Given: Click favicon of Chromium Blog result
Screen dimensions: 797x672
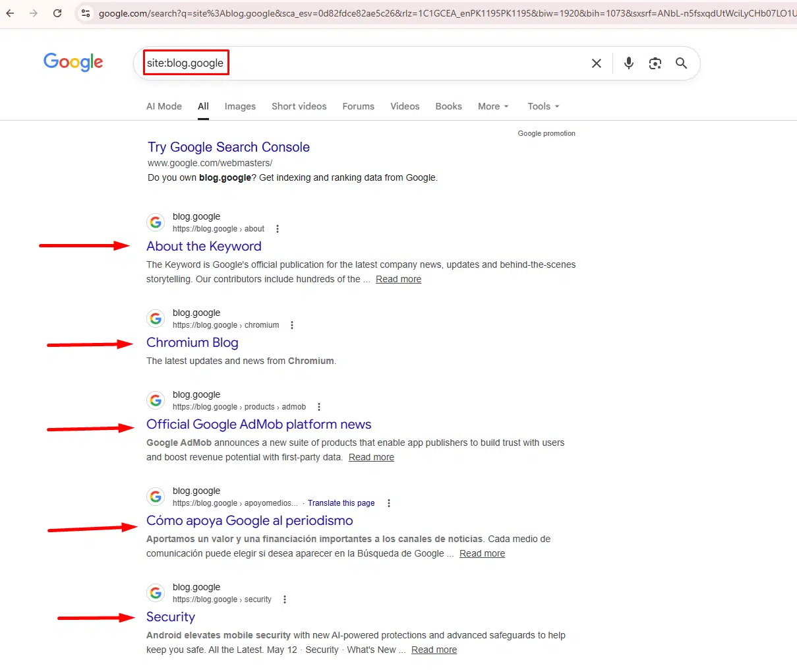Looking at the screenshot, I should click(x=156, y=319).
